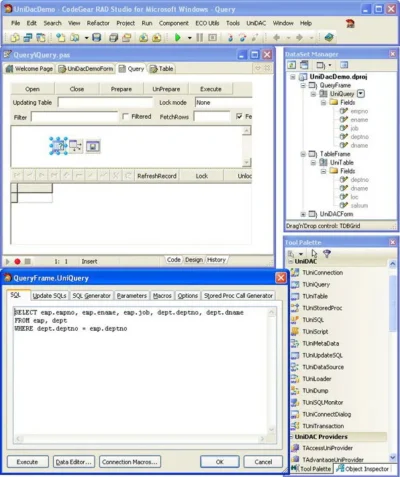Click the red record macro button
This screenshot has height=477, width=400.
pyautogui.click(x=17, y=262)
